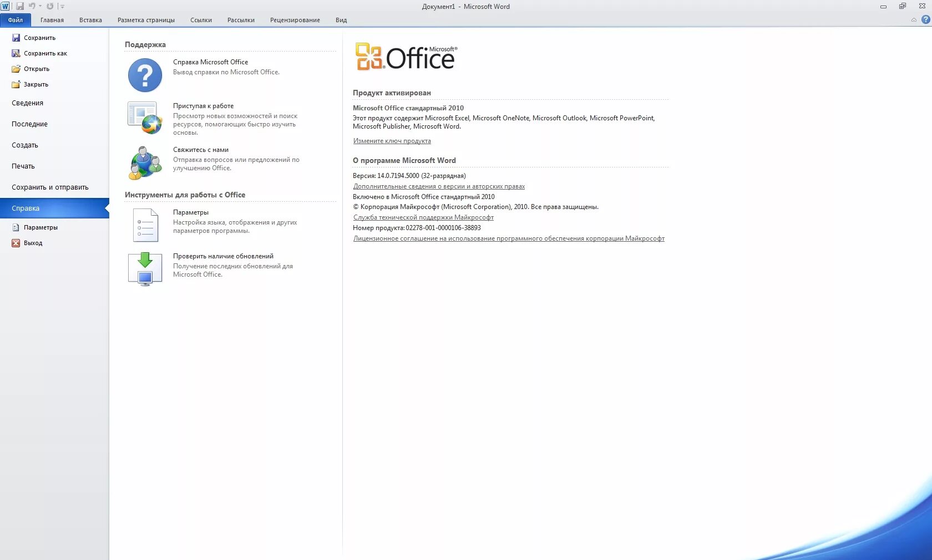Click the Проверить наличие обновлений download icon
Viewport: 932px width, 560px height.
145,269
